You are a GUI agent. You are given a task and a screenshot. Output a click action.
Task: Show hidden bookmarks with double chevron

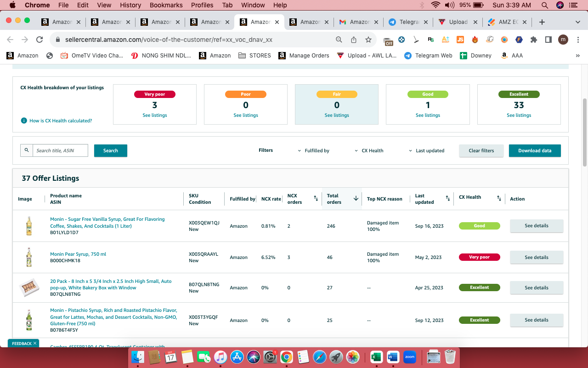point(578,55)
